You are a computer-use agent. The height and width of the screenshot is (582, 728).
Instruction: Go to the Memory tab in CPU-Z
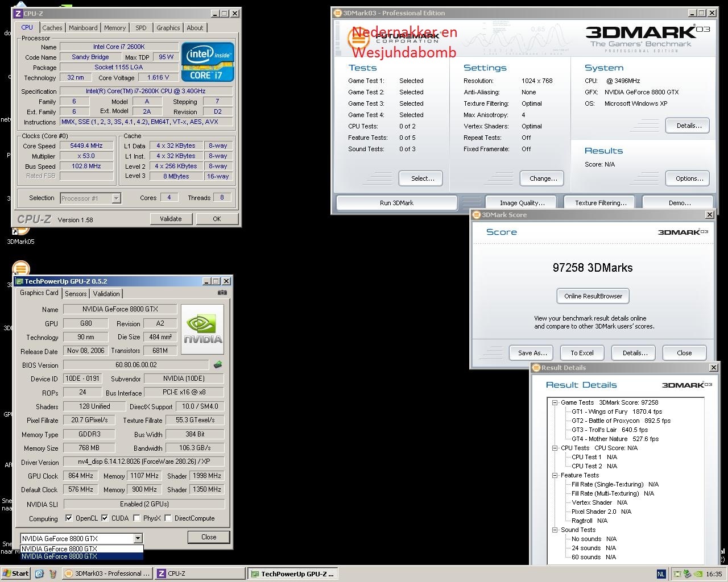pos(115,28)
